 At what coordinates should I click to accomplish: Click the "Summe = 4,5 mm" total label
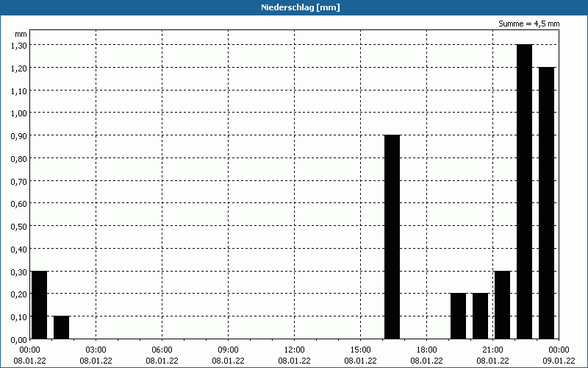pos(528,24)
